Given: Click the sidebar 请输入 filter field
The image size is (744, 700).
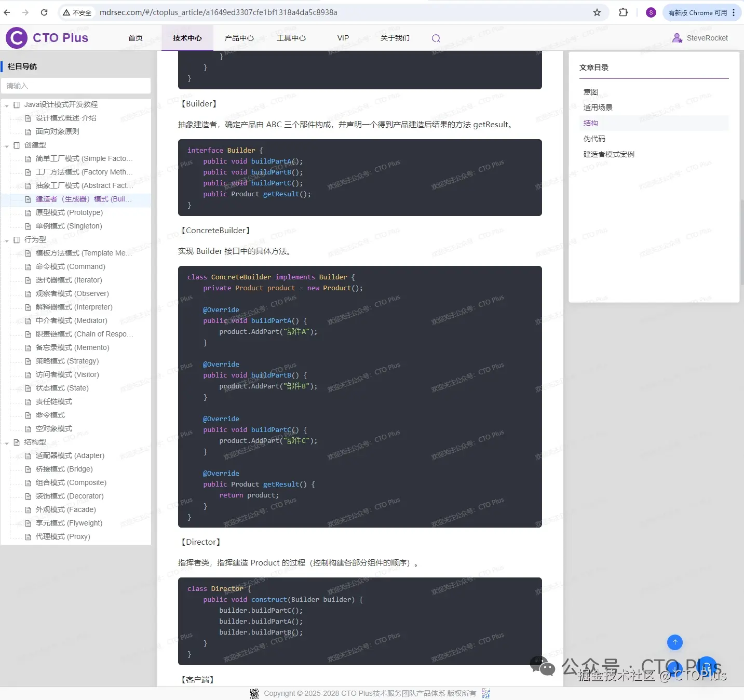Looking at the screenshot, I should click(76, 86).
